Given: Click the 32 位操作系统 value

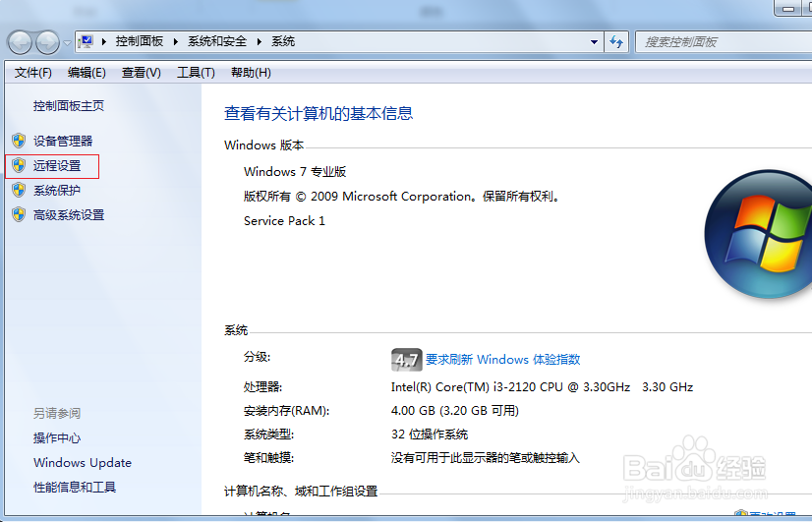Looking at the screenshot, I should pos(430,435).
